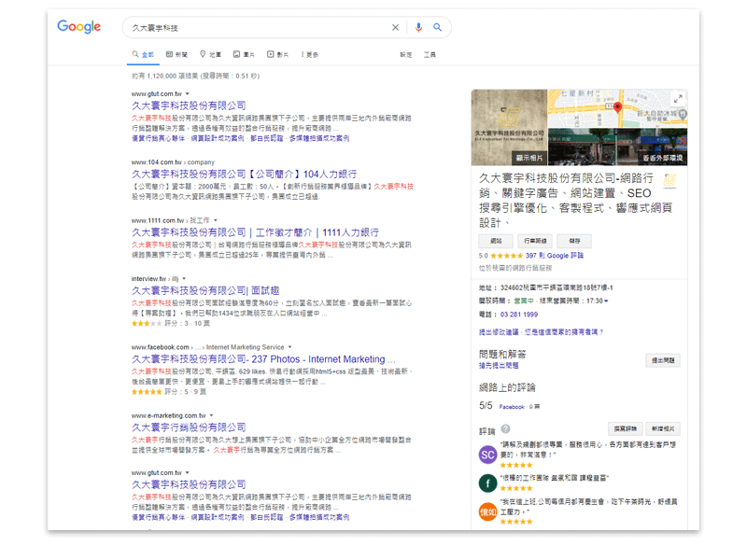Viewport: 747px width, 560px height.
Task: Expand the map with the arrows icon
Action: click(x=678, y=99)
